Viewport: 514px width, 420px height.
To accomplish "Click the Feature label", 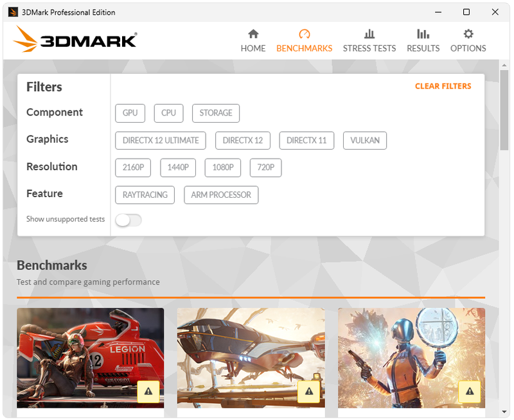I will (x=44, y=193).
